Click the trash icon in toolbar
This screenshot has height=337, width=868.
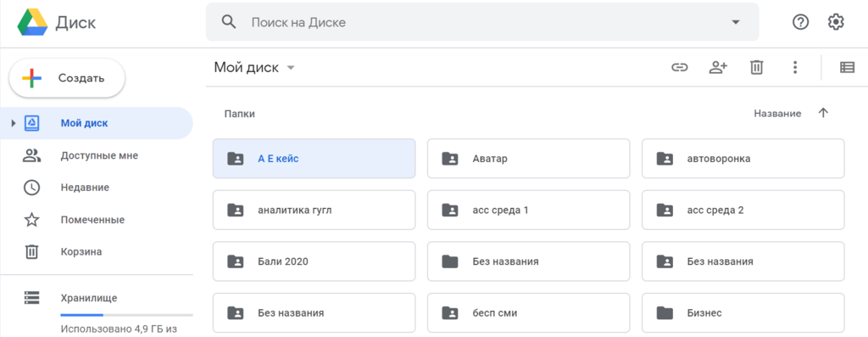coord(756,68)
